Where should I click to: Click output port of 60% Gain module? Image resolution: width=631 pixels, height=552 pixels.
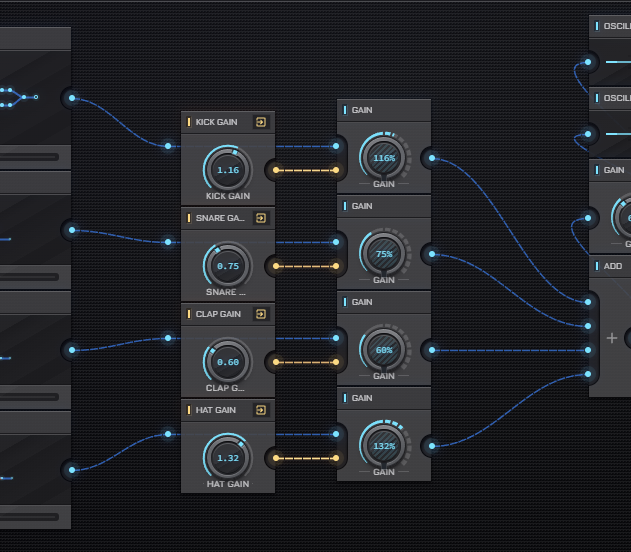pyautogui.click(x=432, y=350)
